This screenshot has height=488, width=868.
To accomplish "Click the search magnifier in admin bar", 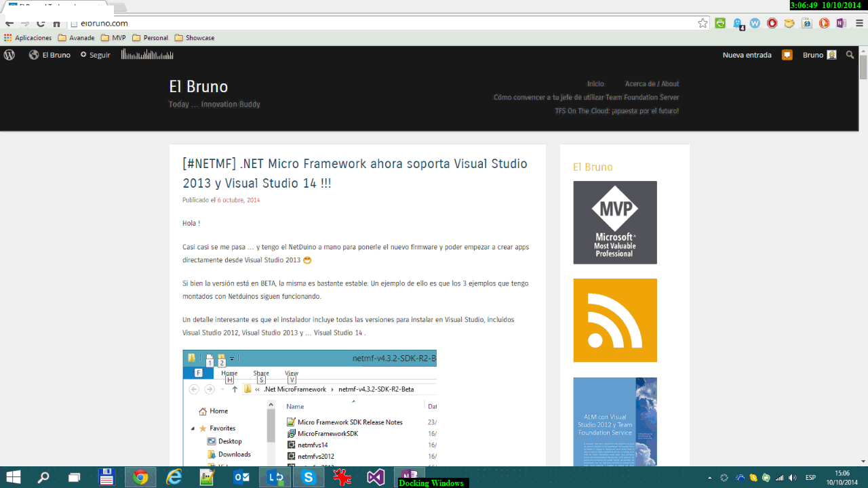I will 850,55.
